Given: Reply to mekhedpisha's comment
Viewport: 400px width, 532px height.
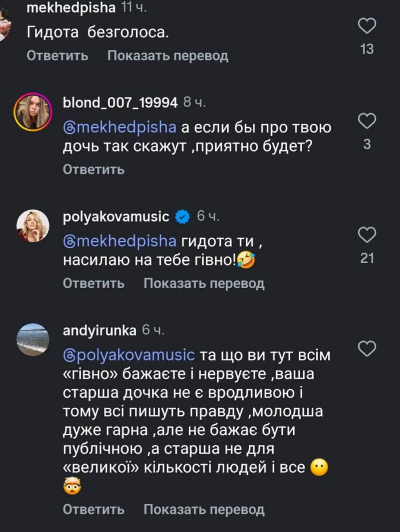Looking at the screenshot, I should pyautogui.click(x=58, y=56).
